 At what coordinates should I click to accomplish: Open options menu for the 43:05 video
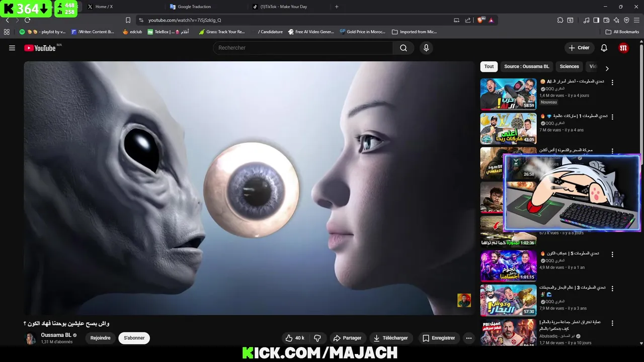[612, 117]
